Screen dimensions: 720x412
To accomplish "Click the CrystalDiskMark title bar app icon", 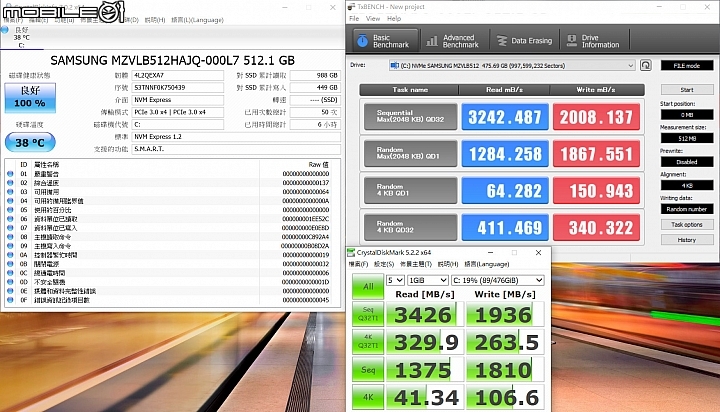I will (x=351, y=252).
